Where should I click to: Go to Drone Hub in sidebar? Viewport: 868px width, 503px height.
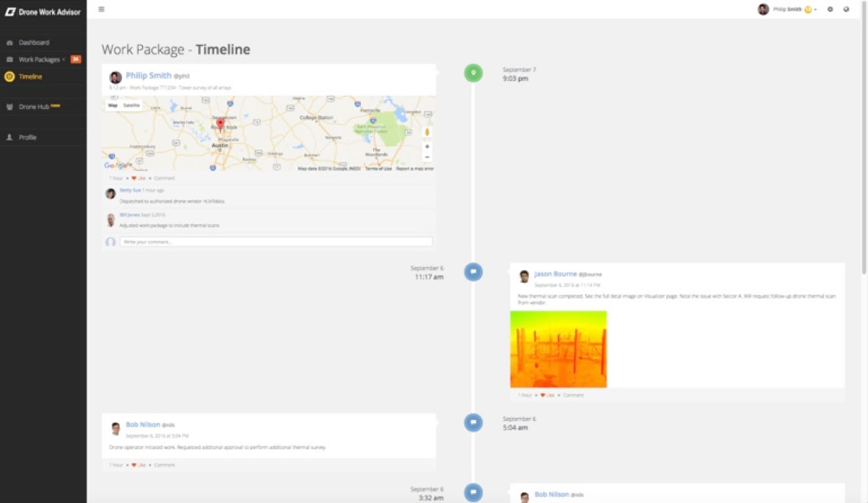pyautogui.click(x=33, y=106)
